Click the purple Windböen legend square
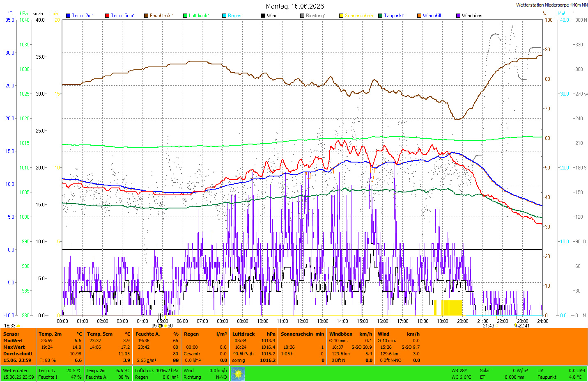 pyautogui.click(x=458, y=16)
